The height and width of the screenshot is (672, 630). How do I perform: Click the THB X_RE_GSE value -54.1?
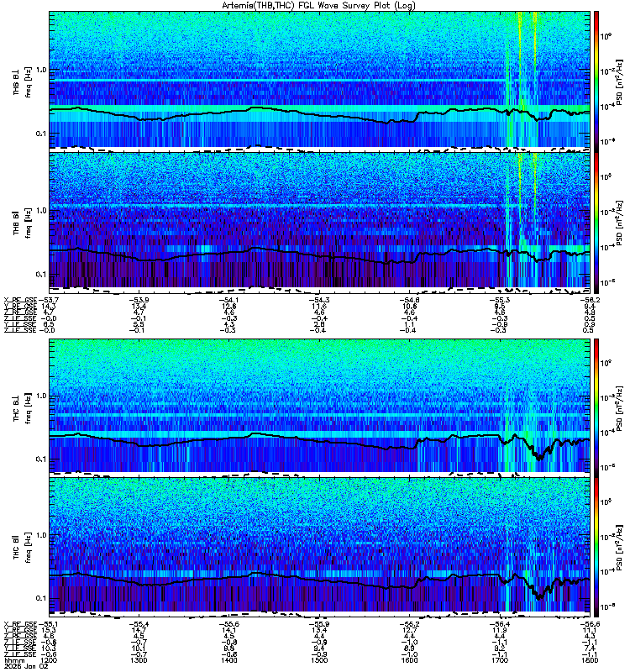228,300
